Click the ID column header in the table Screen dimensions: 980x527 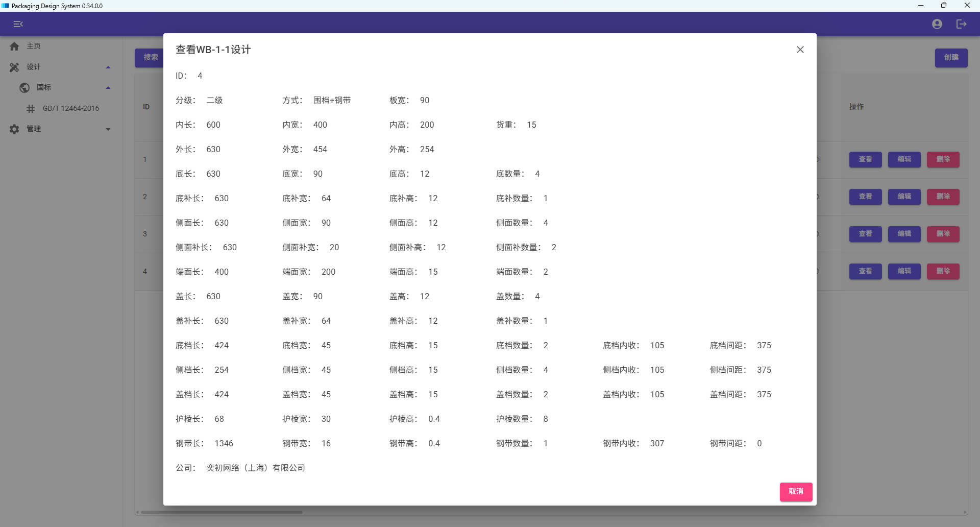pyautogui.click(x=146, y=107)
